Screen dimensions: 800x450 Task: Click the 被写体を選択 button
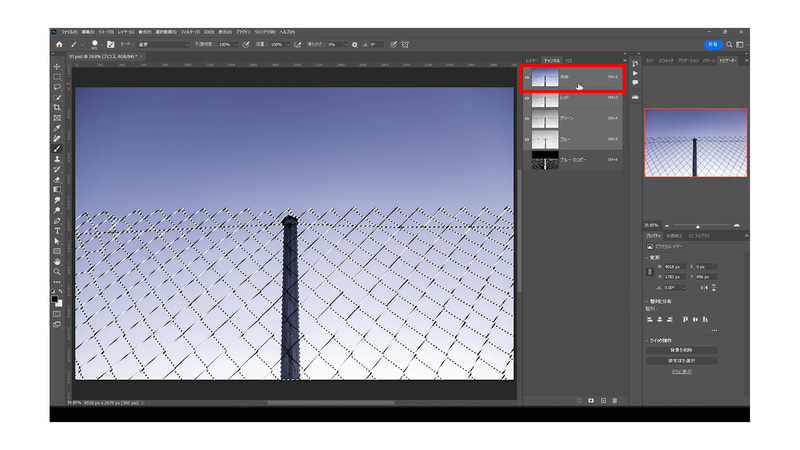click(682, 361)
